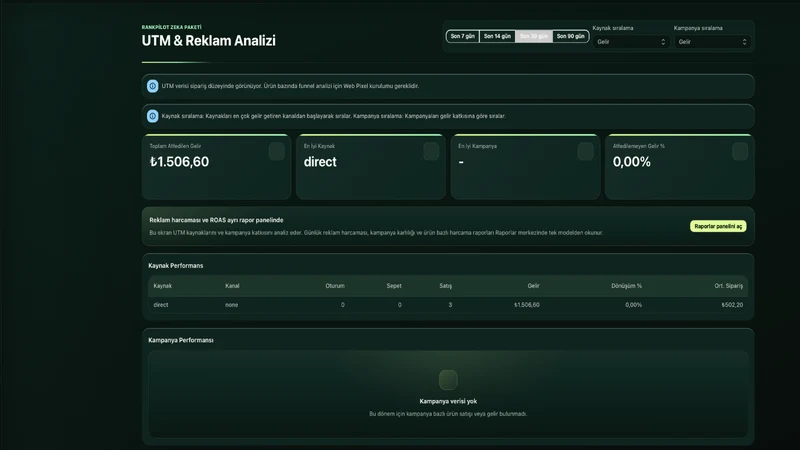Viewport: 800px width, 450px height.
Task: Select the direct source row
Action: 448,305
